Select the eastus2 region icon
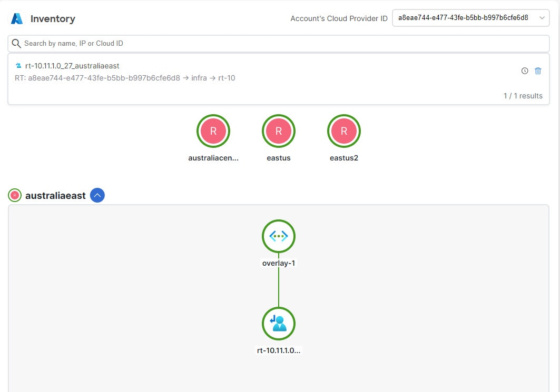Screen dimensions: 560x392 343,131
